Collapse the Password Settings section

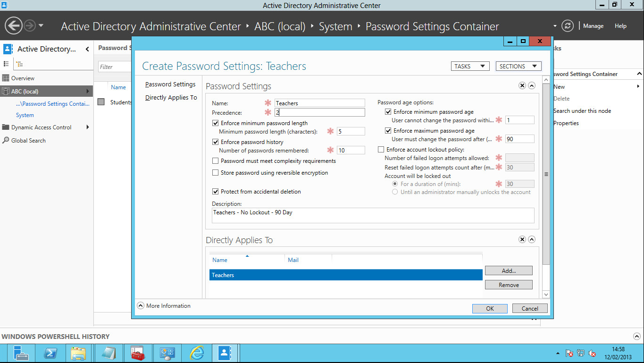coord(532,86)
